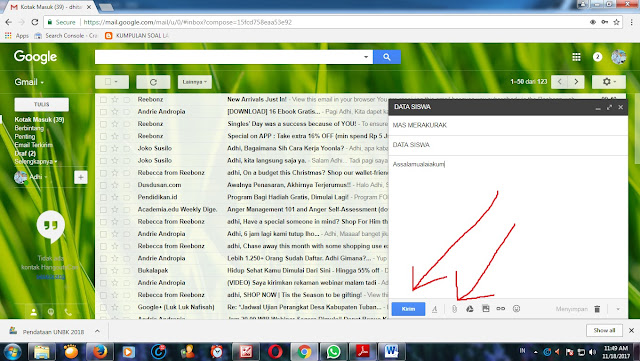The width and height of the screenshot is (640, 361).
Task: Click the Show all downloads button
Action: tap(604, 330)
